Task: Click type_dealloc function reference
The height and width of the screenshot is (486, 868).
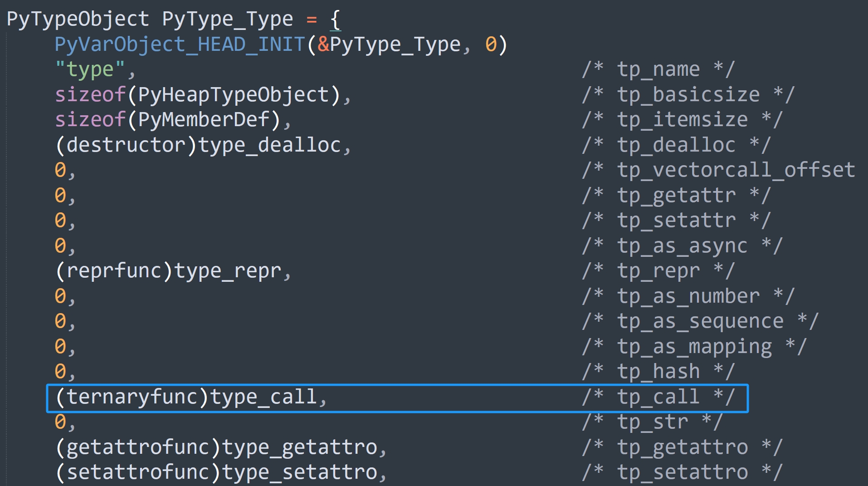Action: [269, 145]
